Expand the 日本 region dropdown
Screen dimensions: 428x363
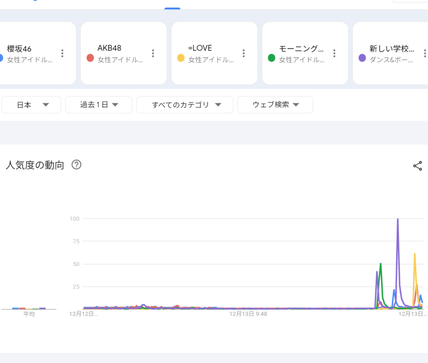point(31,105)
